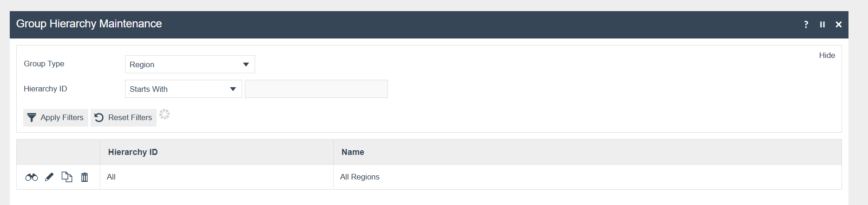
Task: Click the Group Type field label
Action: click(44, 64)
